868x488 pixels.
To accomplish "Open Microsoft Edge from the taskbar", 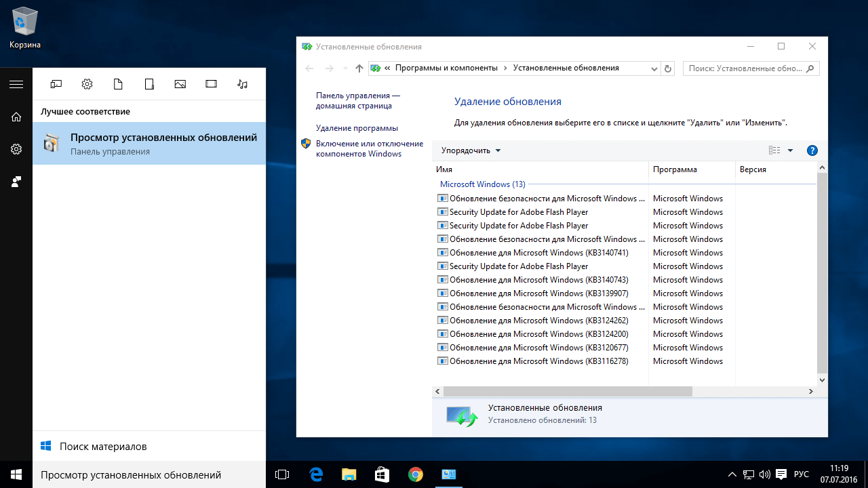I will pyautogui.click(x=315, y=474).
